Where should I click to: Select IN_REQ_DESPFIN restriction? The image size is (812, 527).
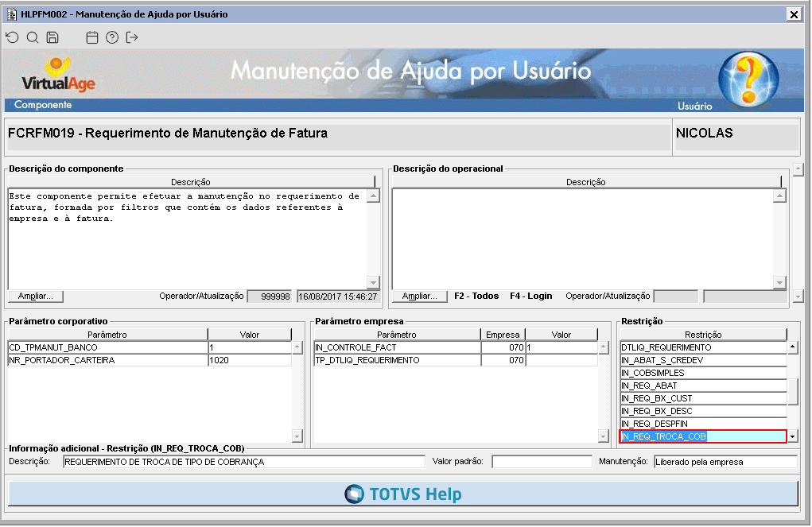click(x=703, y=424)
